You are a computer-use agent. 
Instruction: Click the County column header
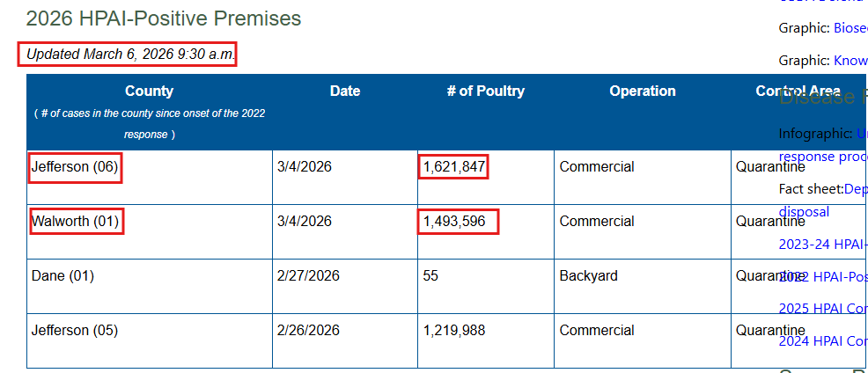coord(149,91)
